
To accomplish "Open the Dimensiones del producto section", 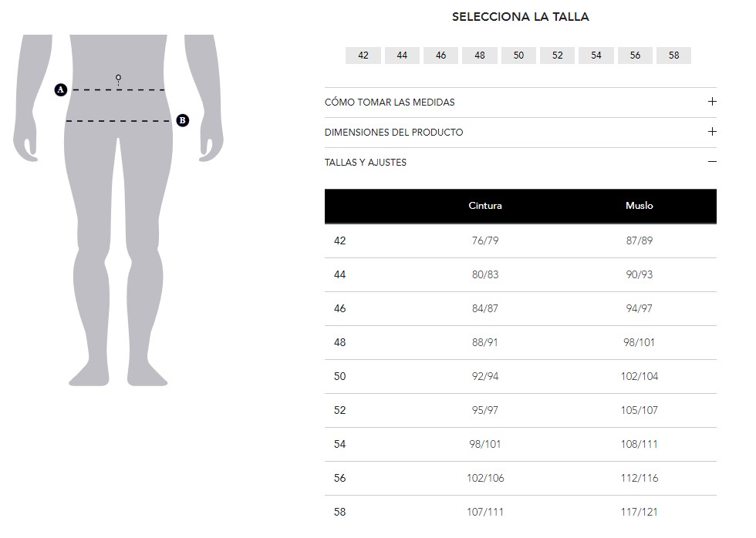I will pos(393,133).
